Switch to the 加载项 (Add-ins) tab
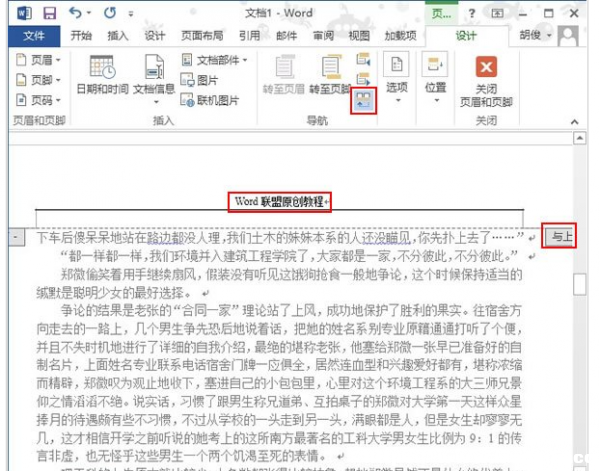The width and height of the screenshot is (600, 471). pyautogui.click(x=400, y=36)
